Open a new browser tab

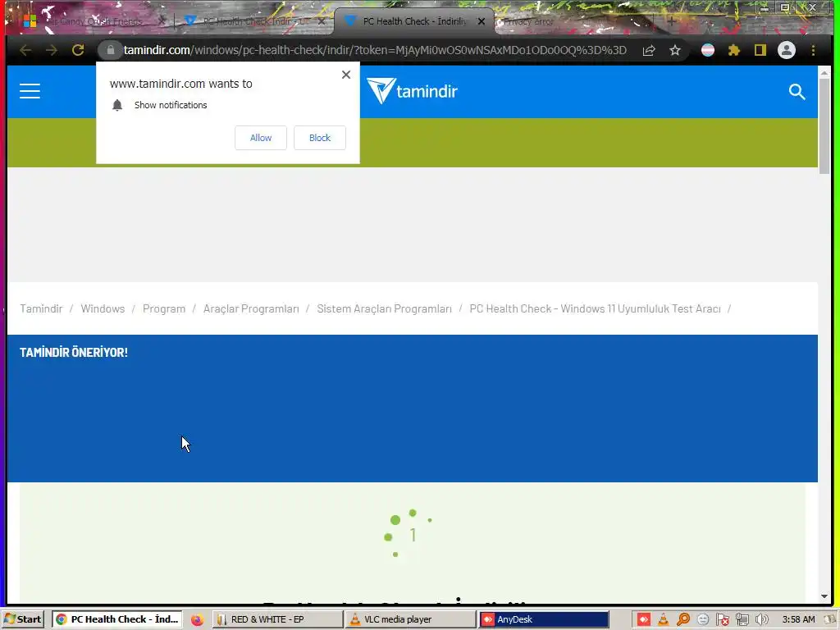pos(671,21)
